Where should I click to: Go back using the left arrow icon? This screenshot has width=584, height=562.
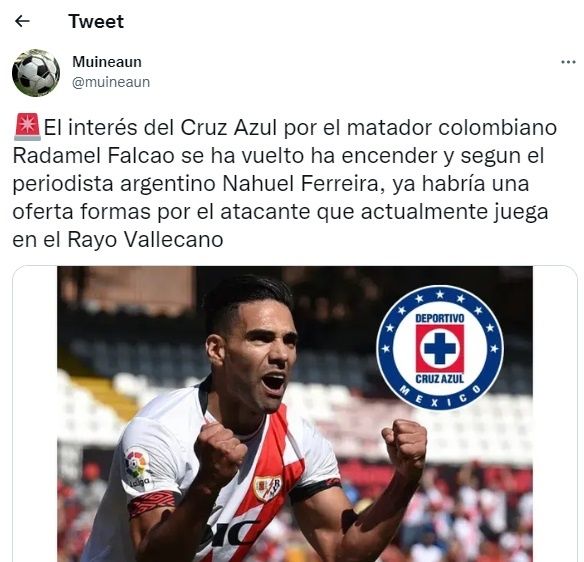[x=22, y=21]
